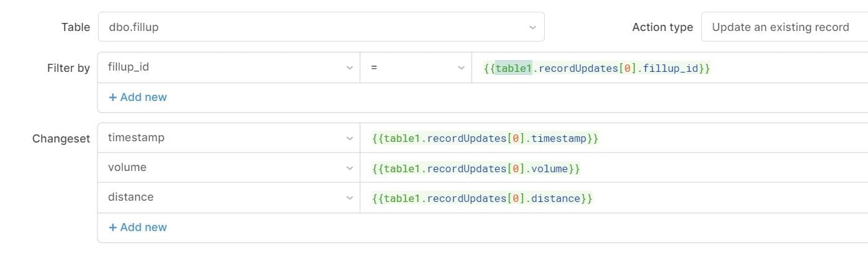This screenshot has width=868, height=254.
Task: Open the timestamp changeset column dropdown
Action: coord(223,138)
